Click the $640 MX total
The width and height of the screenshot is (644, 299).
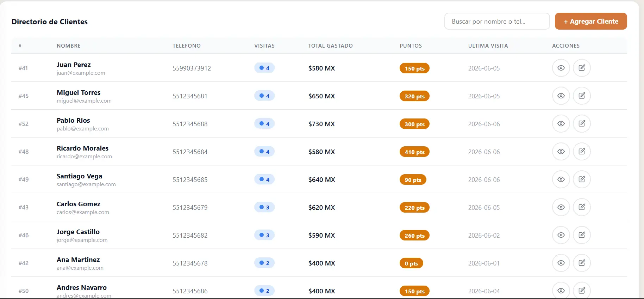[321, 179]
